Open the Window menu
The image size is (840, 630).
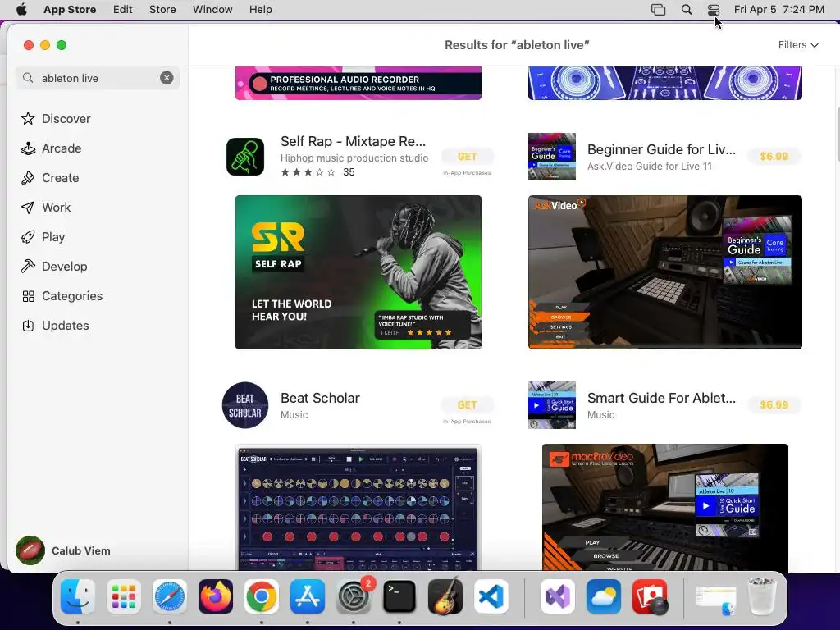[212, 10]
